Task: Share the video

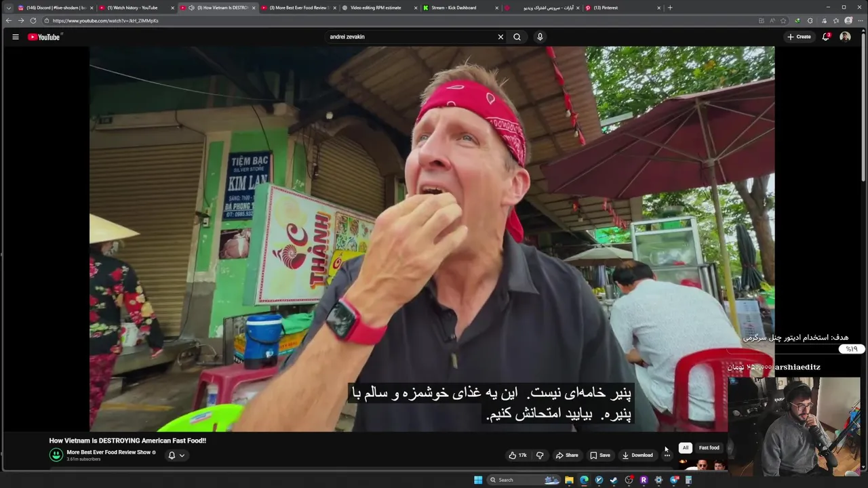Action: (x=567, y=455)
